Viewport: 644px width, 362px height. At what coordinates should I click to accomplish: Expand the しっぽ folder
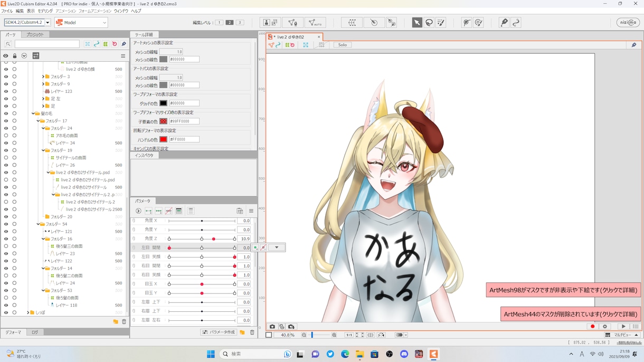pyautogui.click(x=27, y=313)
